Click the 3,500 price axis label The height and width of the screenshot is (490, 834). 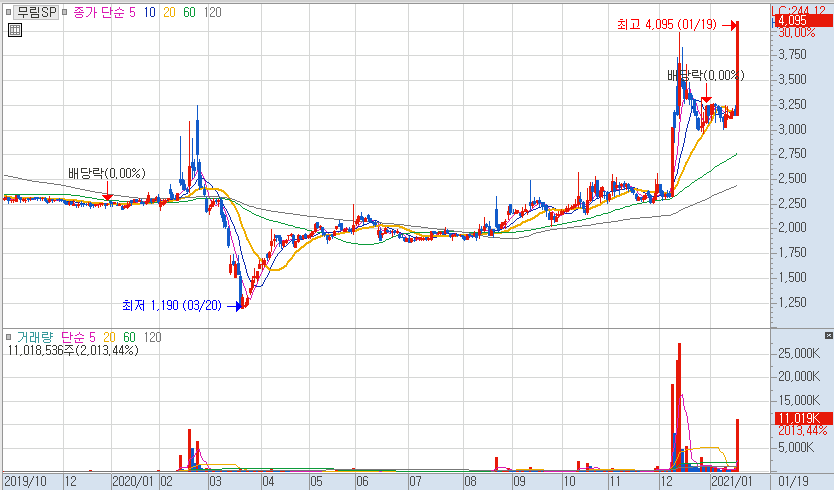pyautogui.click(x=793, y=79)
